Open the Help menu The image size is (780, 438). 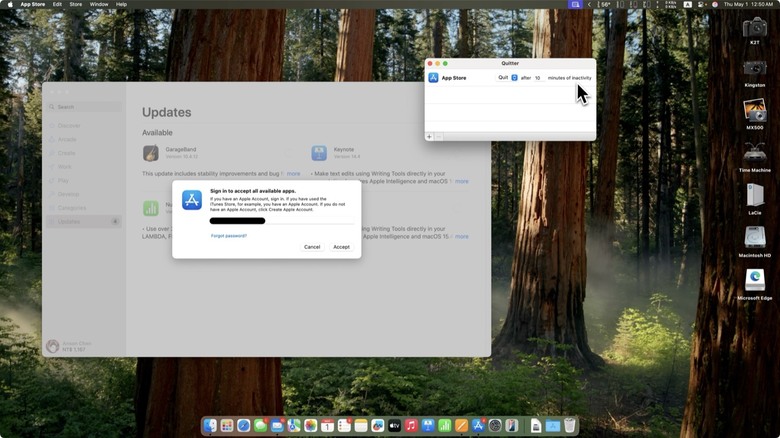[x=121, y=4]
